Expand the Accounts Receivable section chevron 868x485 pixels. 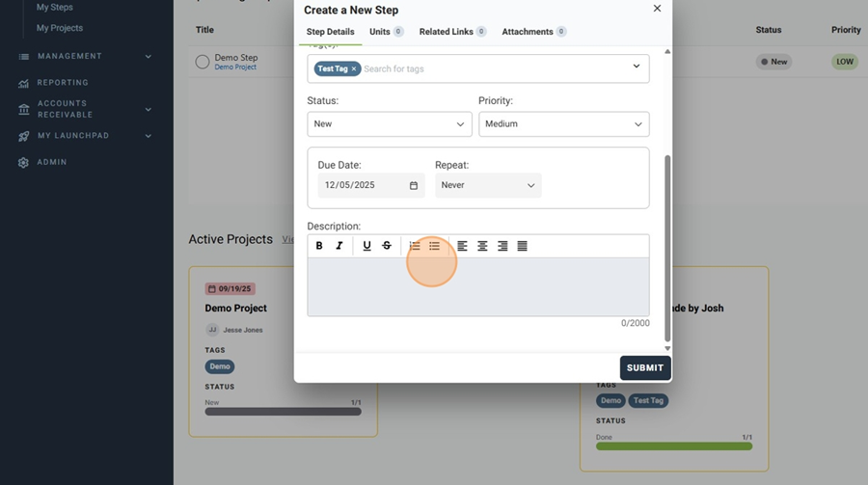coord(148,110)
